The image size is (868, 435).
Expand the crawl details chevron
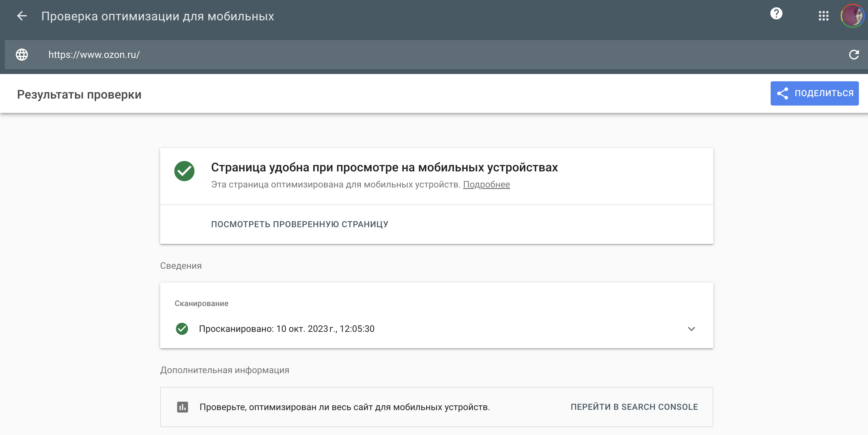(691, 329)
